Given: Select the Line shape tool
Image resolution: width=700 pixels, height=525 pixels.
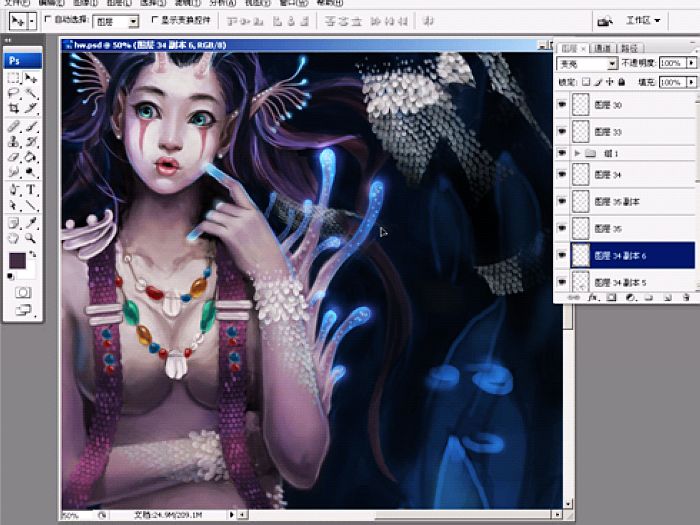Looking at the screenshot, I should point(30,205).
